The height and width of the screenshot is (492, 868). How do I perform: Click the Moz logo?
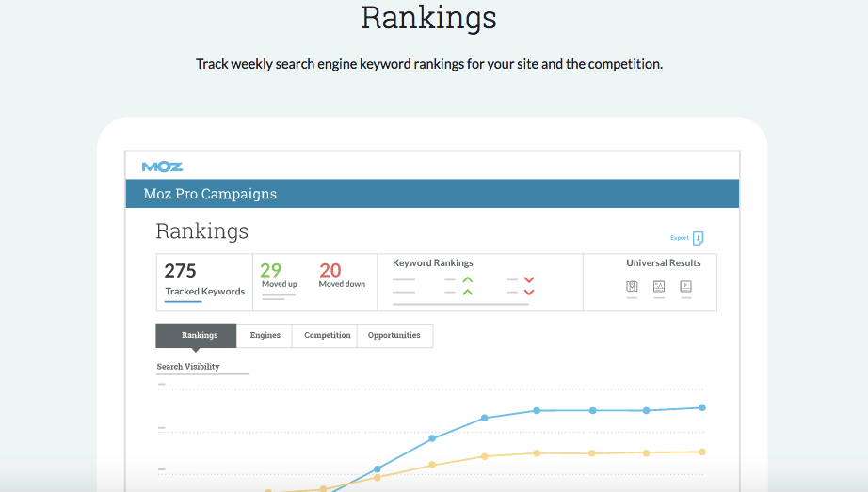click(x=162, y=167)
